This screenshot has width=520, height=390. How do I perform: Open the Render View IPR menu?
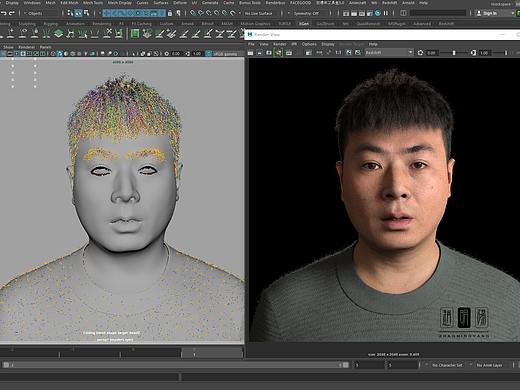294,44
